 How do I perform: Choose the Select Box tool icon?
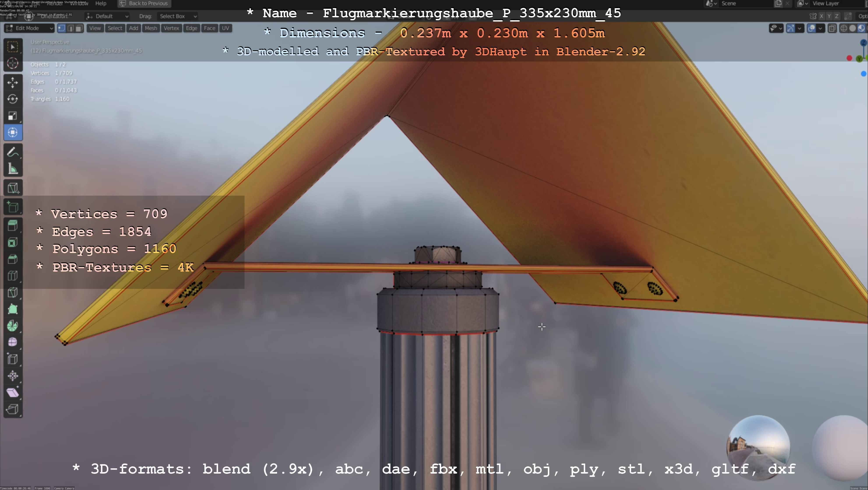click(13, 46)
